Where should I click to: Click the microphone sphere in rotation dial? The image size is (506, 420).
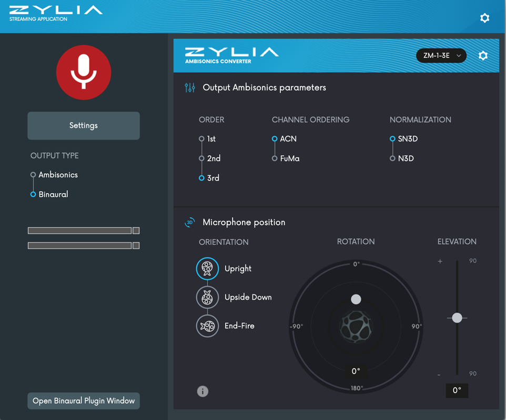356,327
